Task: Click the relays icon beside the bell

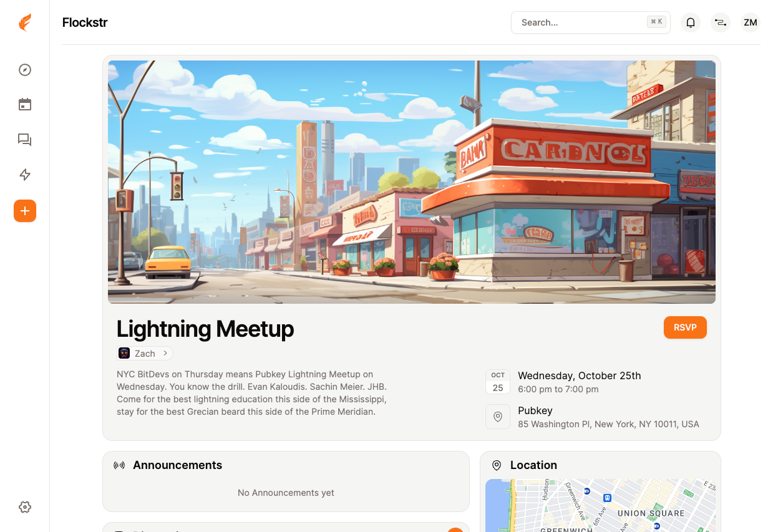Action: pyautogui.click(x=721, y=22)
